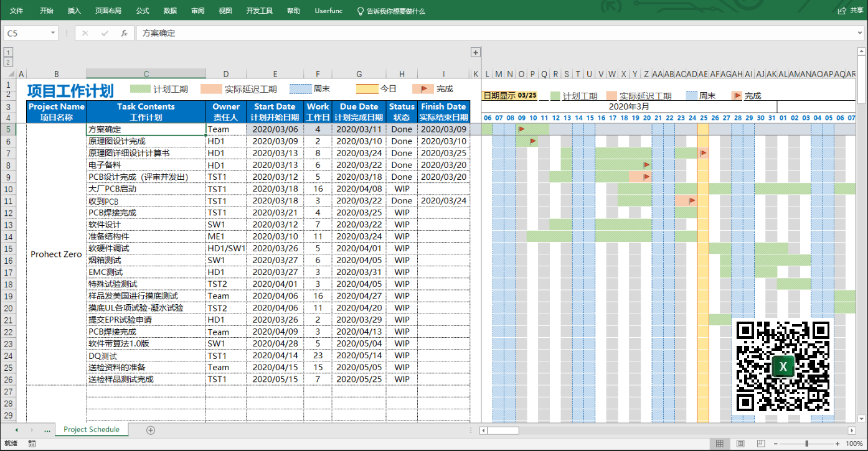Select the Prohect Zero merged cell

[x=56, y=254]
